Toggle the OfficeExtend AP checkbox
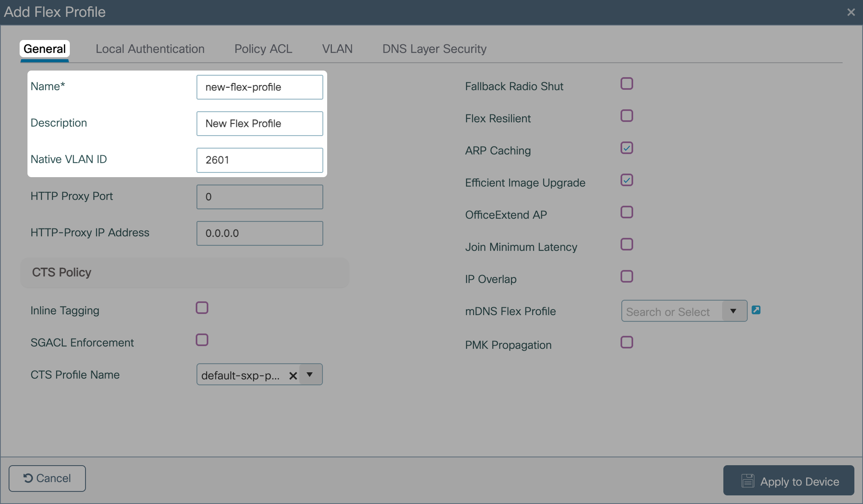Screen dimensions: 863x504 point(626,212)
